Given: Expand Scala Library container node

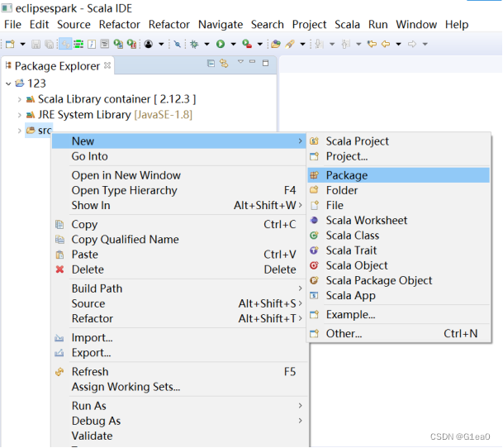Looking at the screenshot, I should tap(20, 99).
